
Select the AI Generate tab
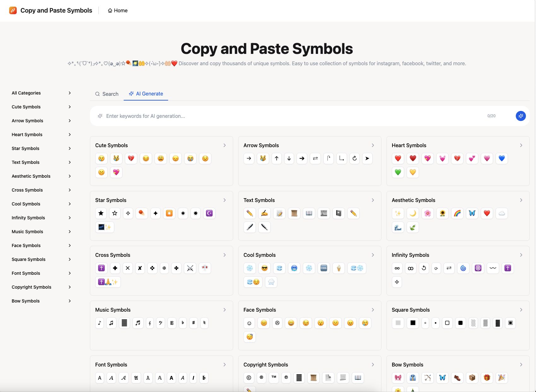click(146, 94)
